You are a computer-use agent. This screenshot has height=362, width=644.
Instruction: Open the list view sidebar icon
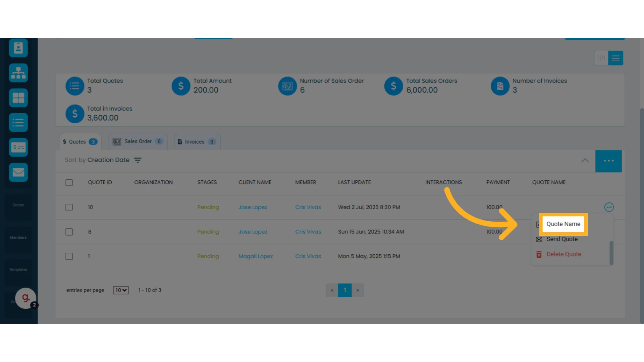click(18, 122)
